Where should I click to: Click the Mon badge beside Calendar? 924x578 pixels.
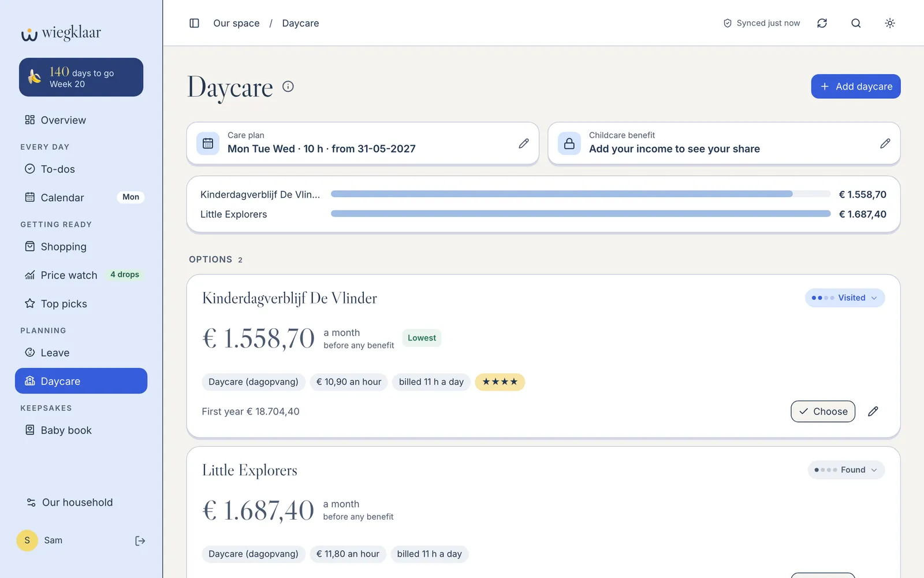(131, 197)
